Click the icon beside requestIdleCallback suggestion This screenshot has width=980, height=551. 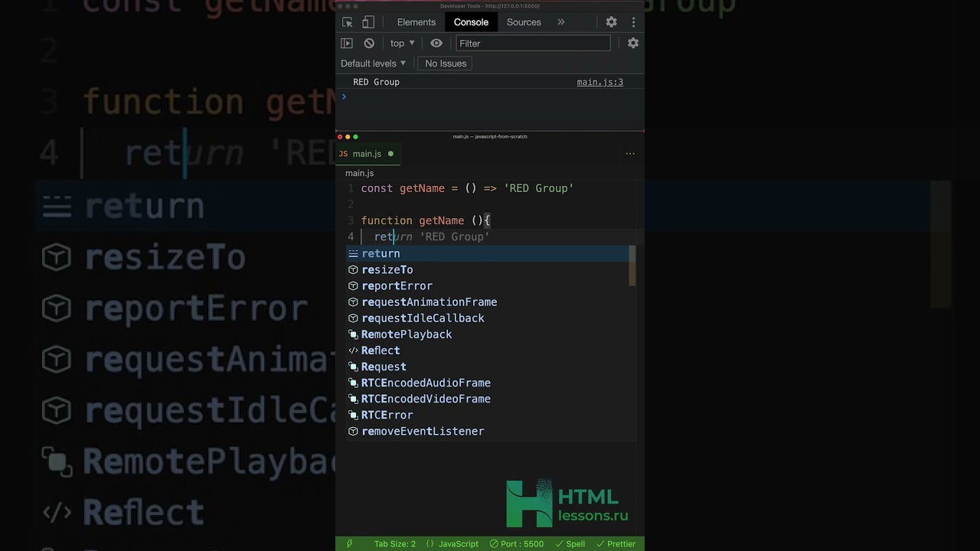click(353, 318)
